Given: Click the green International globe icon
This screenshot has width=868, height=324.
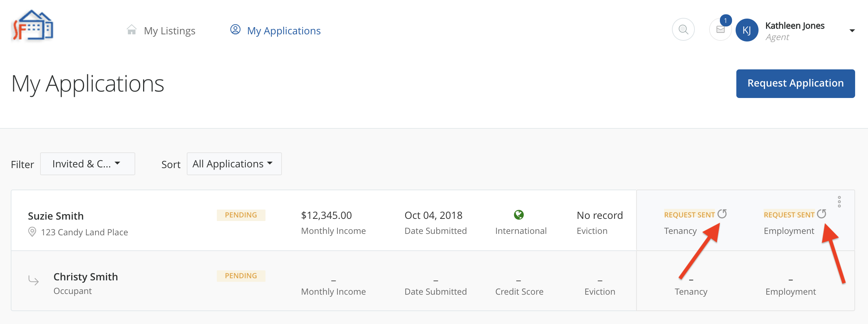Looking at the screenshot, I should coord(519,215).
